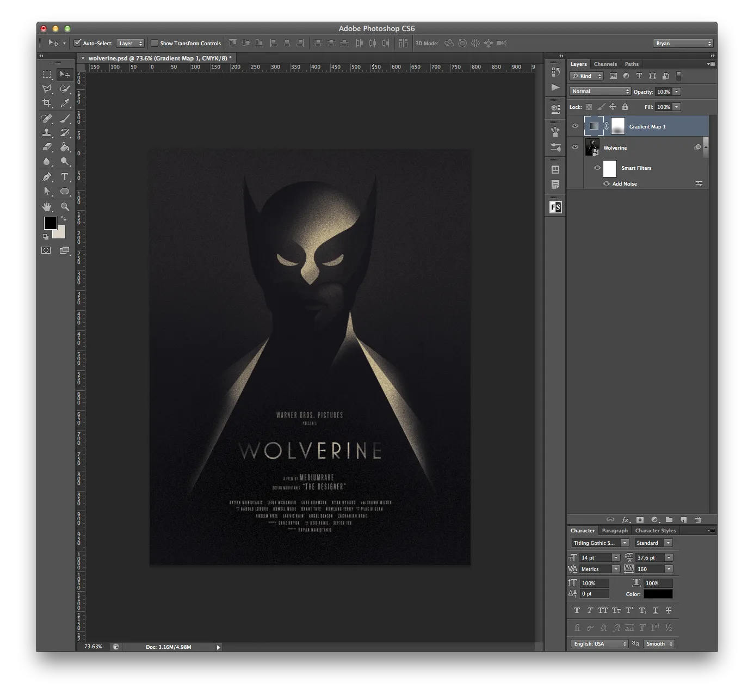Open the Fill slider dropdown arrow
754x700 pixels.
677,107
